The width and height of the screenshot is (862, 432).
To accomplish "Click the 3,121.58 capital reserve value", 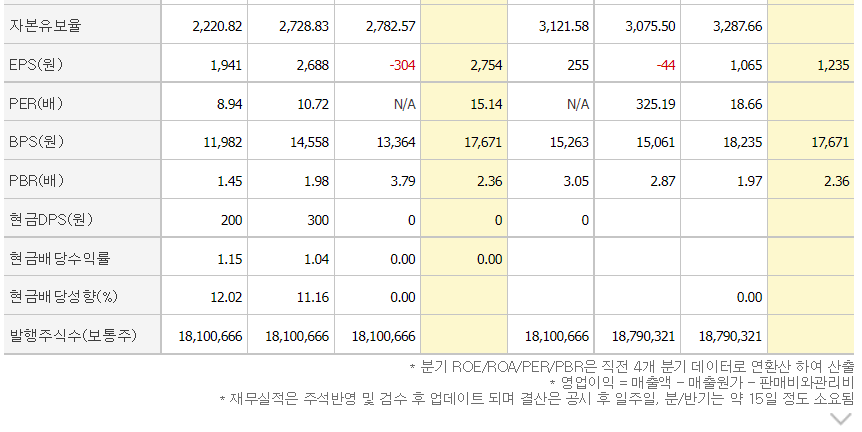I will (564, 26).
